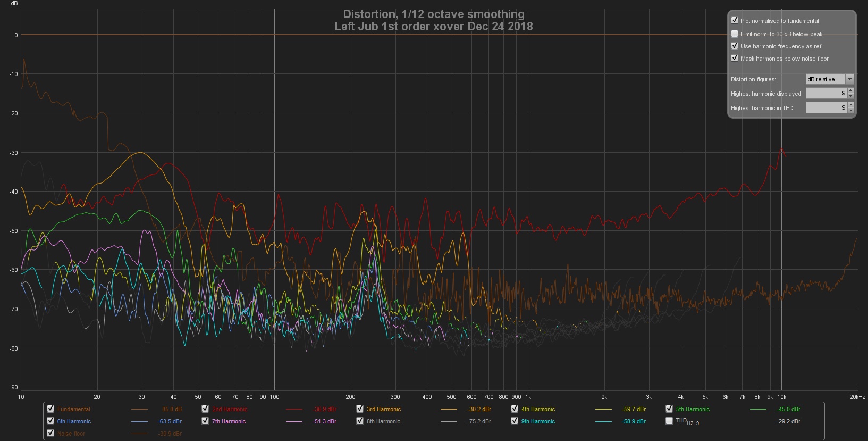This screenshot has width=868, height=441.
Task: Click the THD -29.2 dBr value
Action: [788, 422]
